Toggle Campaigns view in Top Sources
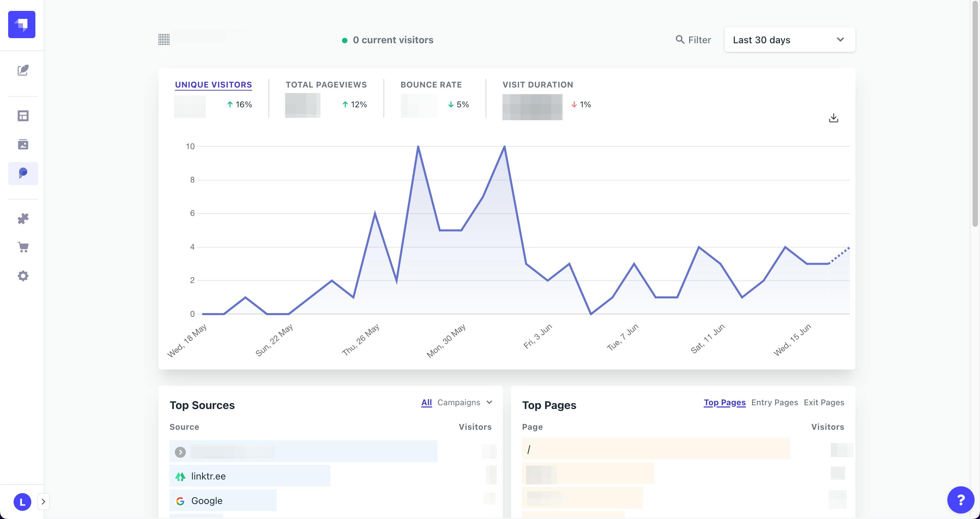Viewport: 980px width, 519px height. 458,403
